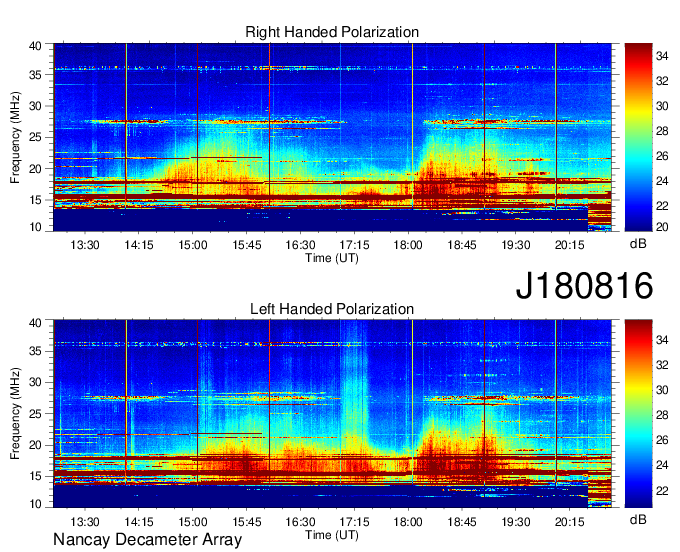Click the "dB" label under the upper color bar
This screenshot has height=552, width=680.
tap(638, 244)
